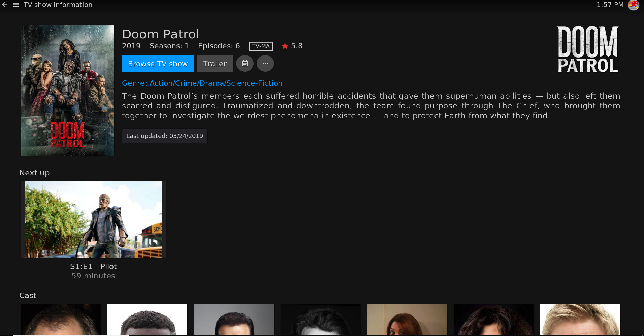Screen dimensions: 644x336
Task: Select the third cast member photo
Action: (x=234, y=319)
